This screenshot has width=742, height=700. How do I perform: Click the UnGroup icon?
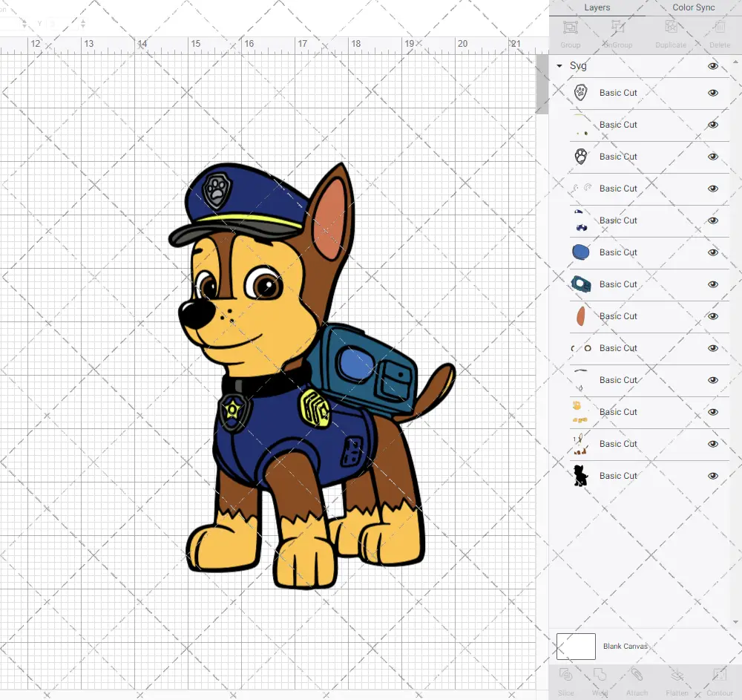[617, 27]
